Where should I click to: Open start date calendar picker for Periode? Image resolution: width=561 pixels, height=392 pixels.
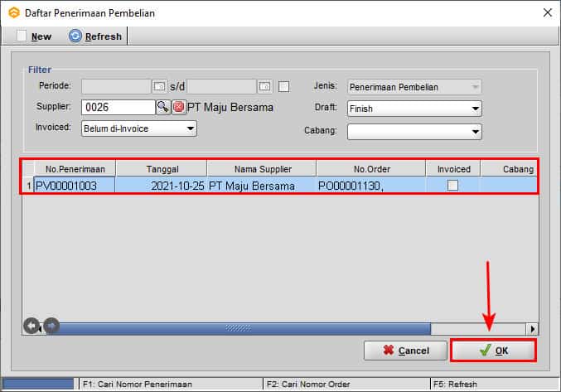(160, 86)
